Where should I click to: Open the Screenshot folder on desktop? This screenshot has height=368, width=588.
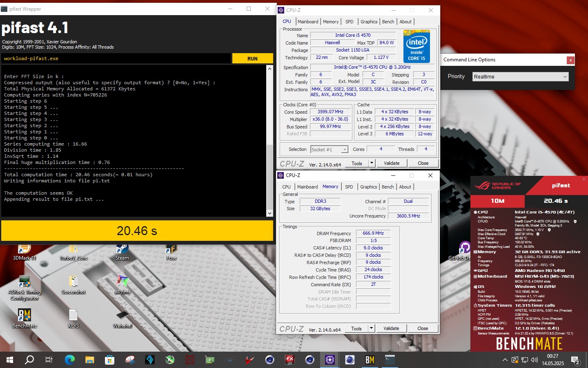pyautogui.click(x=73, y=285)
